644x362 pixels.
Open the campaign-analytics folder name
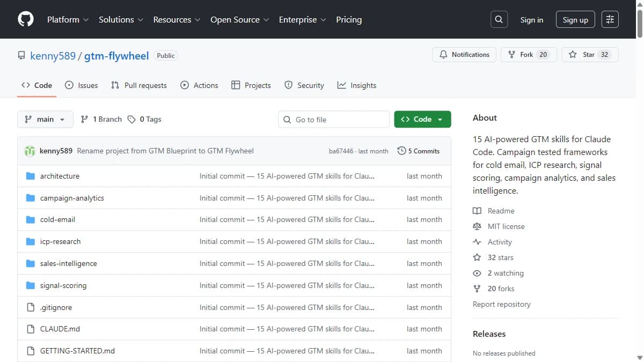(x=72, y=198)
